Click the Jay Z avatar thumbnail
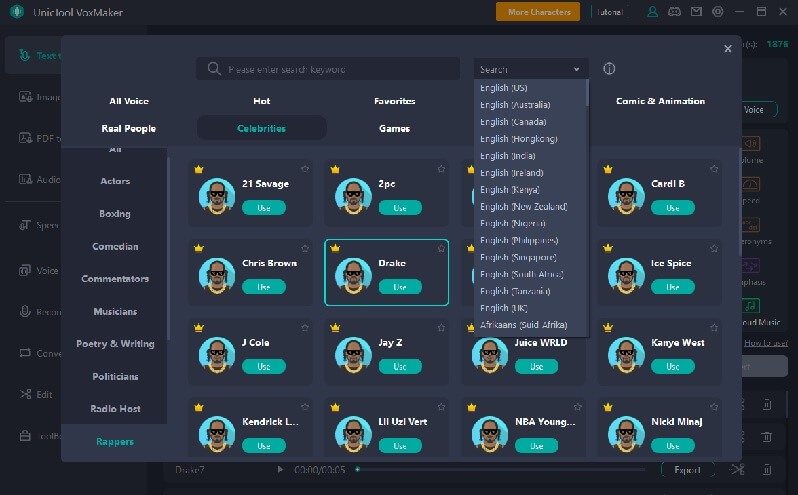The width and height of the screenshot is (798, 495). (353, 355)
